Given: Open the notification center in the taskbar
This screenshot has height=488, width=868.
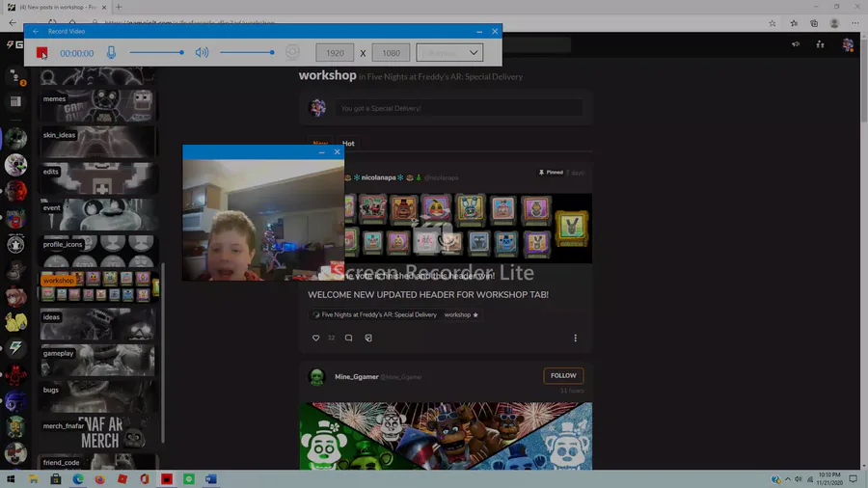Looking at the screenshot, I should [x=854, y=479].
